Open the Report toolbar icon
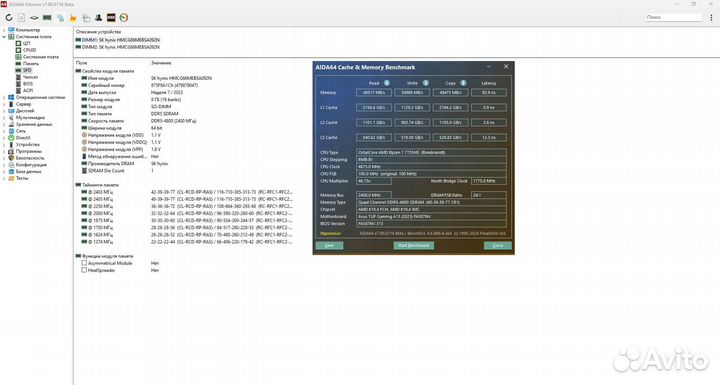720x385 pixels. (22, 17)
